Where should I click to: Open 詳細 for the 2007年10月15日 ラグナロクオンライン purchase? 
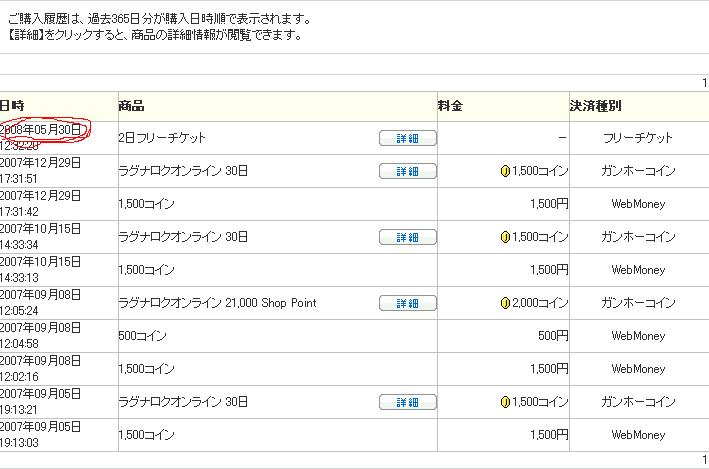pyautogui.click(x=407, y=237)
